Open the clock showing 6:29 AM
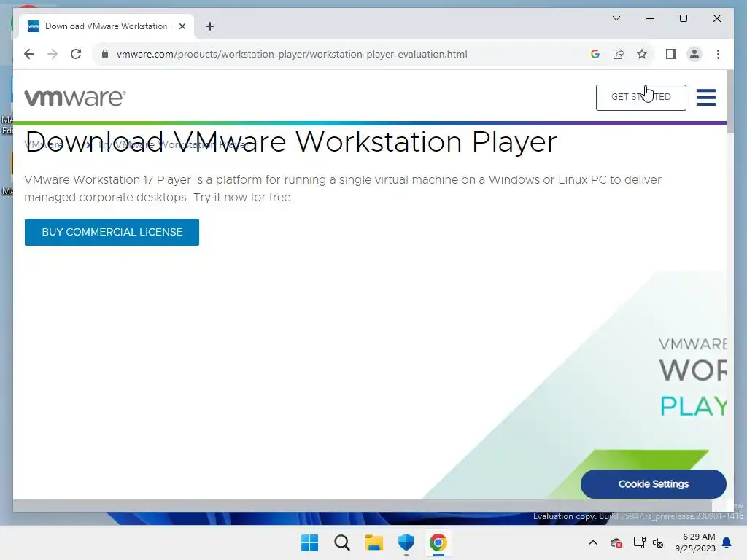The image size is (747, 560). tap(695, 542)
